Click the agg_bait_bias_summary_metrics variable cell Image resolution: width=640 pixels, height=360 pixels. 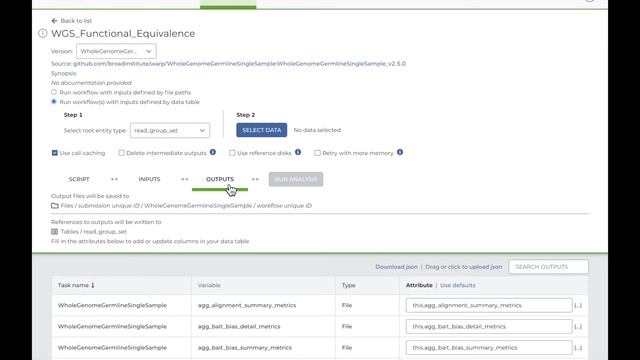coord(245,348)
